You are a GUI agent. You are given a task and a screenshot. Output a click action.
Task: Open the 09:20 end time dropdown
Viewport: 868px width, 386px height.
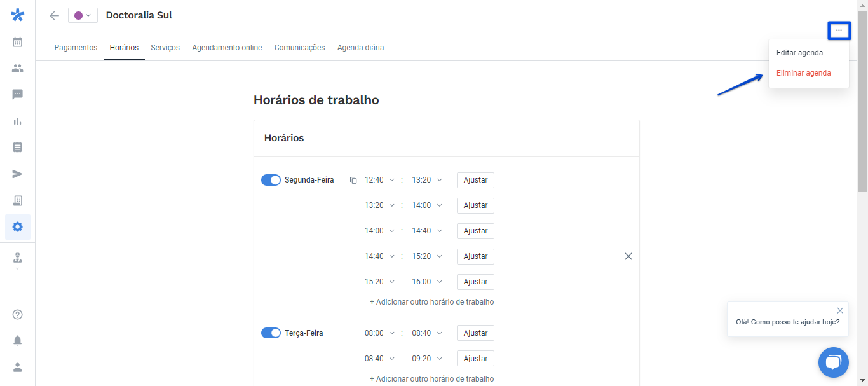pyautogui.click(x=427, y=359)
